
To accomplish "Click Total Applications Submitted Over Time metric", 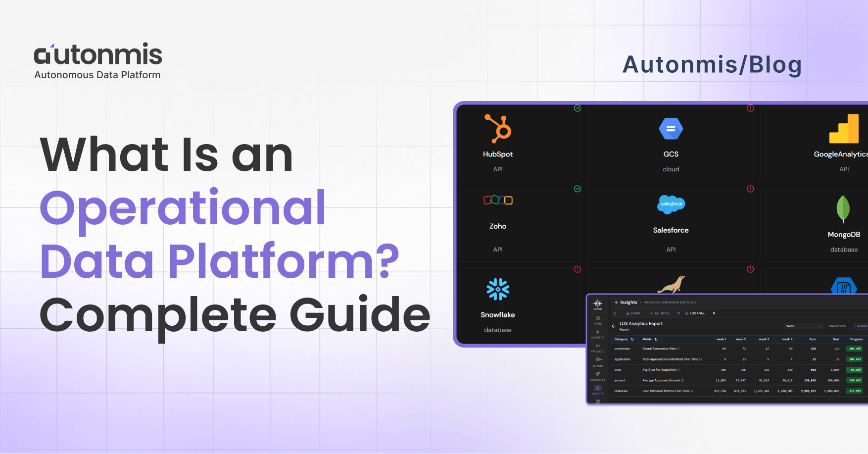I will coord(670,359).
